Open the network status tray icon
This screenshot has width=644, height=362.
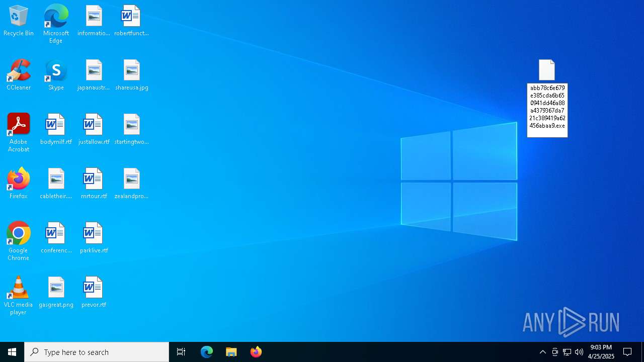(x=567, y=352)
